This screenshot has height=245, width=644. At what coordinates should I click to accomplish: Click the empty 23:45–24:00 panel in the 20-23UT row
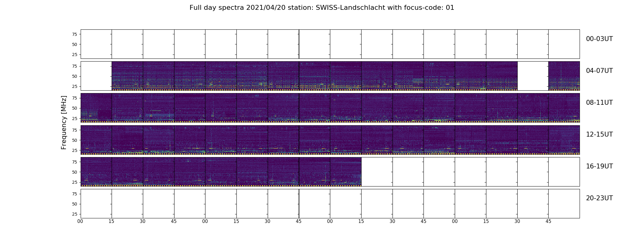tap(564, 203)
